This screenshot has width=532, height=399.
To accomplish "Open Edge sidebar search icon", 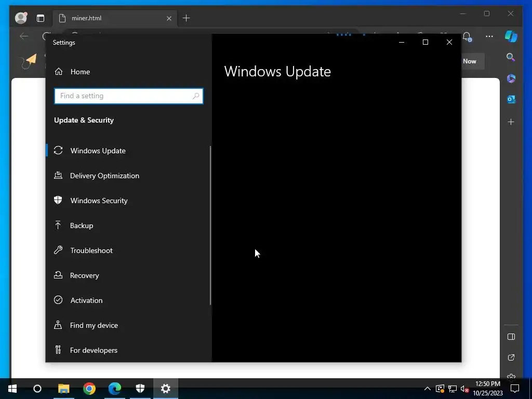I will (x=511, y=57).
